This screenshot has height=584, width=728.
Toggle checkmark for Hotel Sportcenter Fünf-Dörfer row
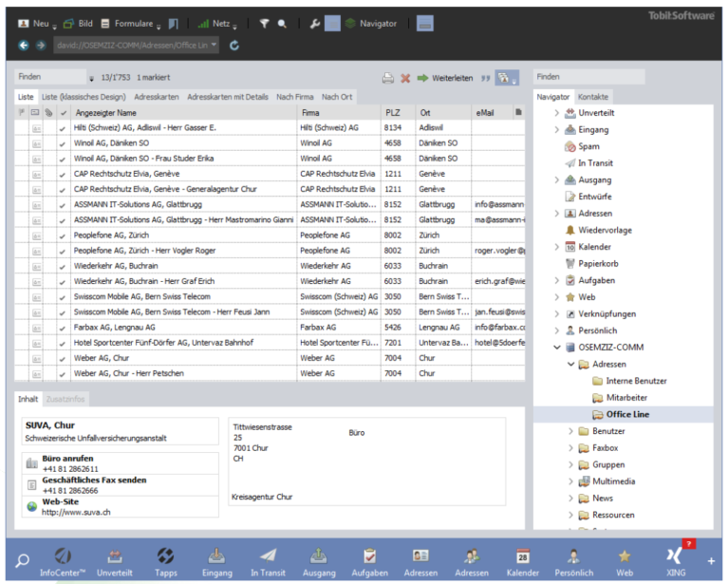pos(63,344)
